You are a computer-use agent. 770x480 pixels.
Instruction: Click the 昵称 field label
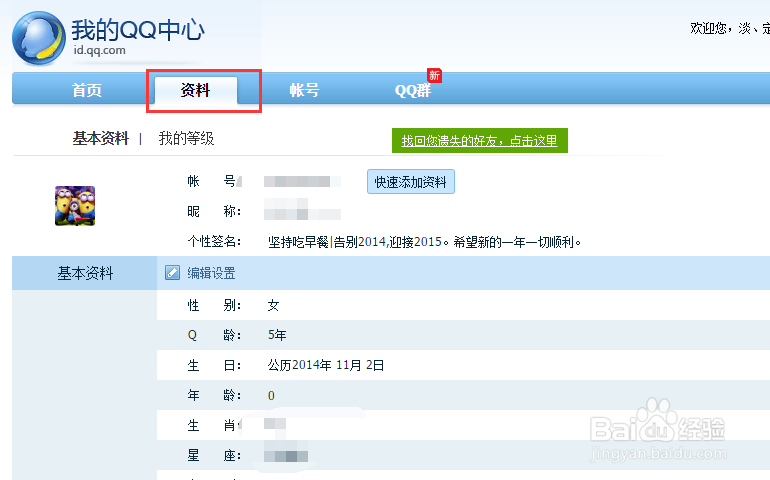(x=214, y=211)
